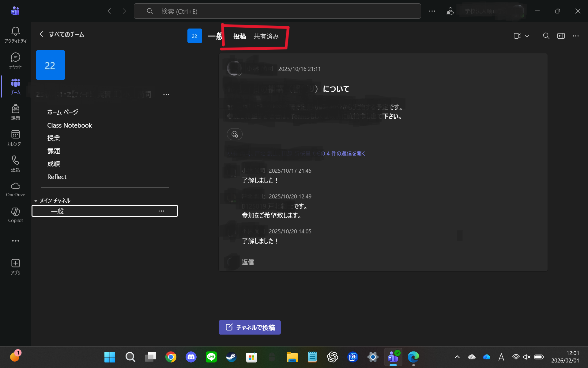Click the profile avatar in title bar

click(x=519, y=11)
